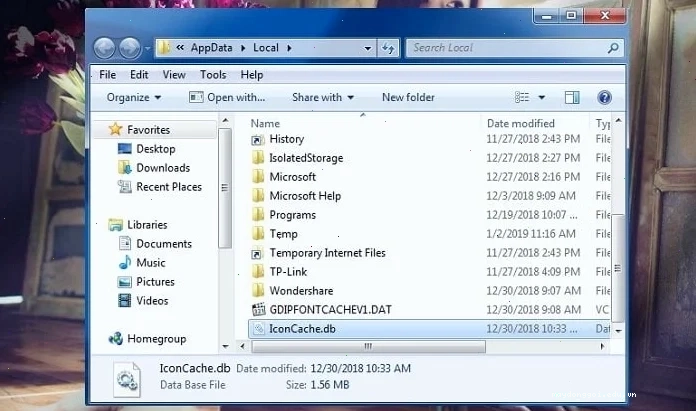
Task: Click the navigation pane scrollbar thumb
Action: click(x=225, y=188)
